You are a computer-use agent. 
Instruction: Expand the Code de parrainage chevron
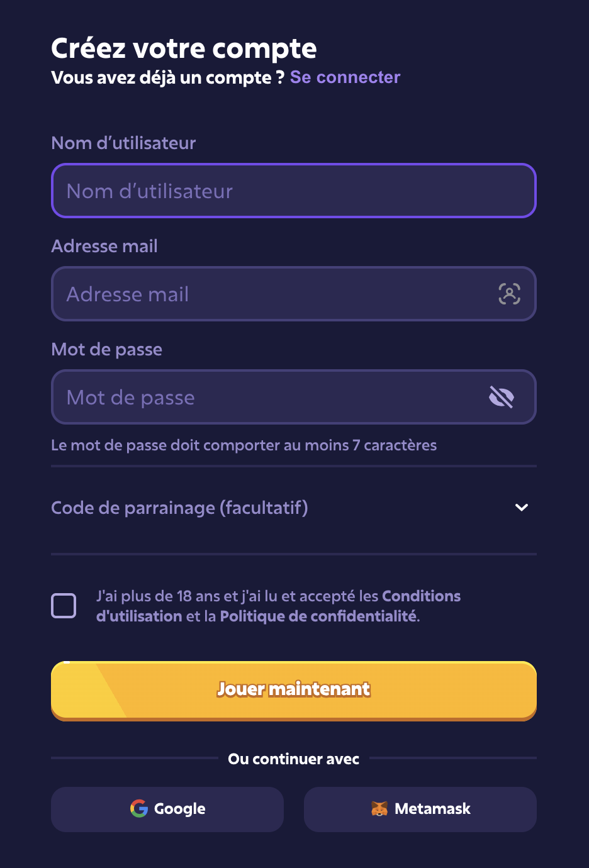point(522,508)
